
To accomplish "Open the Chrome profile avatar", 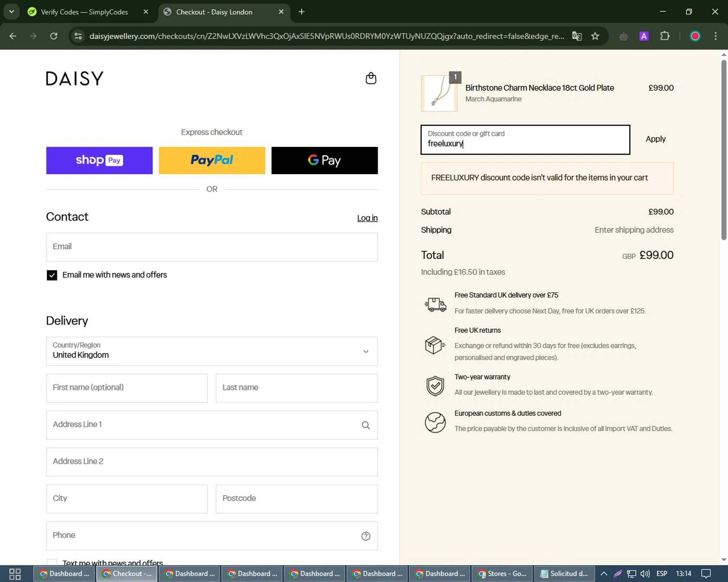I will click(695, 36).
